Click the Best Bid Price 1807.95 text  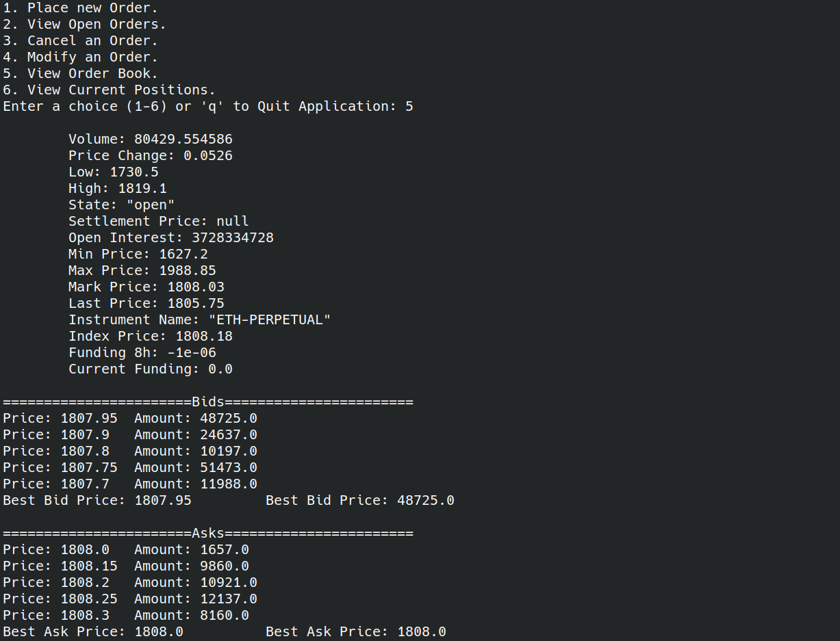click(97, 501)
